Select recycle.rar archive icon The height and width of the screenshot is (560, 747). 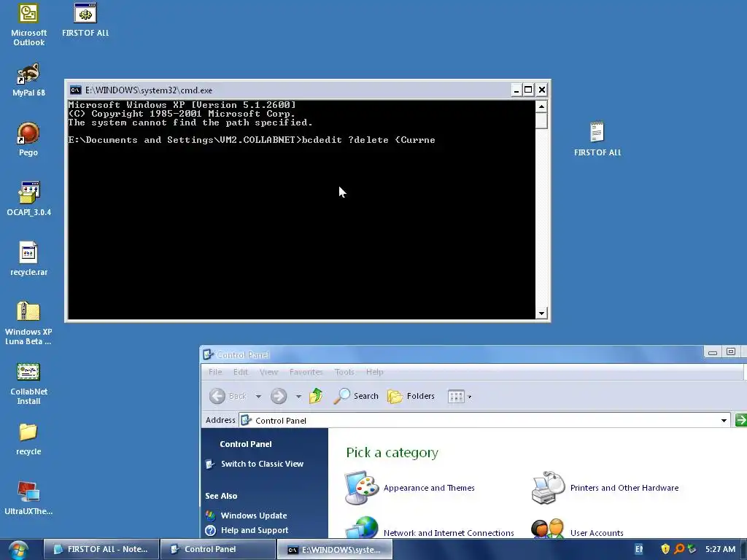click(x=28, y=259)
